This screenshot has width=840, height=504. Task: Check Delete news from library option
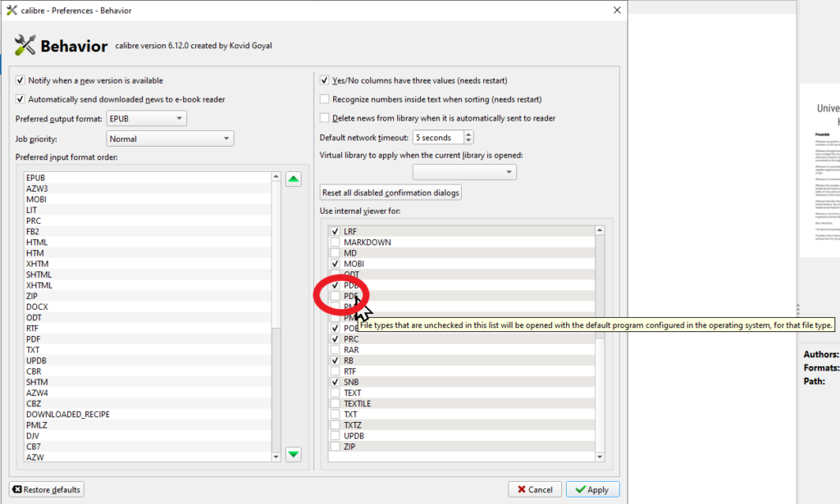click(325, 118)
